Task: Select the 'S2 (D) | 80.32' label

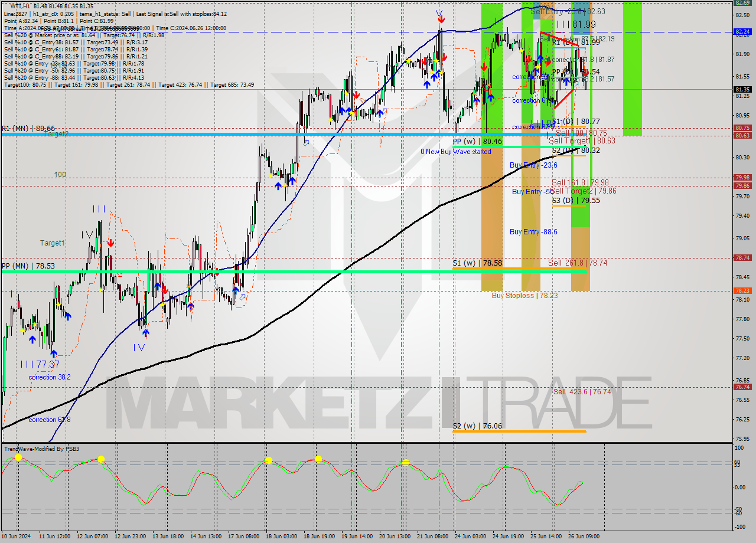Action: point(576,151)
